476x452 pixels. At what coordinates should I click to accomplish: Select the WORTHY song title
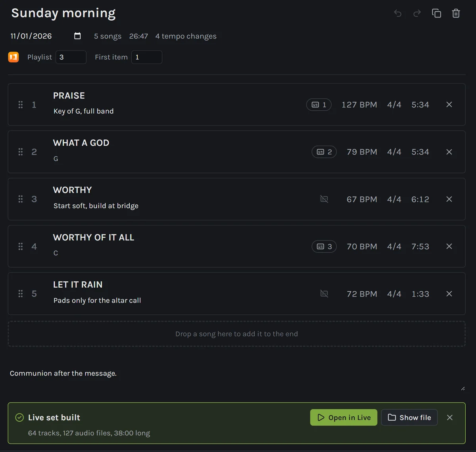coord(73,190)
